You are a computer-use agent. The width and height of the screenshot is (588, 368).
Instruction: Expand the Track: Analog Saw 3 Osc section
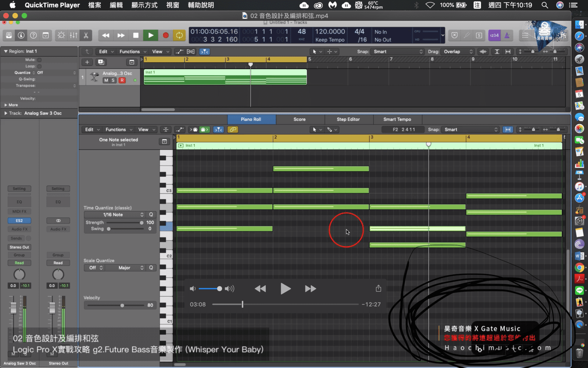6,113
